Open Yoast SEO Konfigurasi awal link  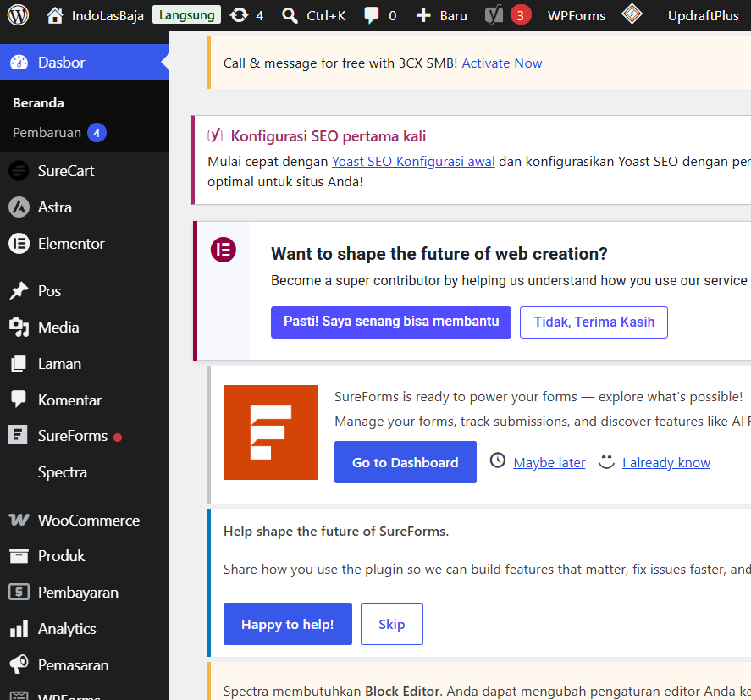pos(413,162)
